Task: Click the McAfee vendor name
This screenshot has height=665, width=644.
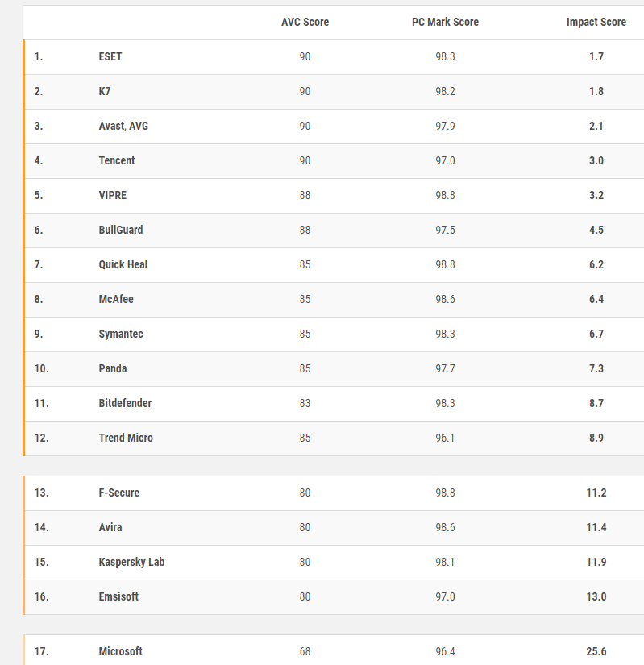Action: pos(116,299)
